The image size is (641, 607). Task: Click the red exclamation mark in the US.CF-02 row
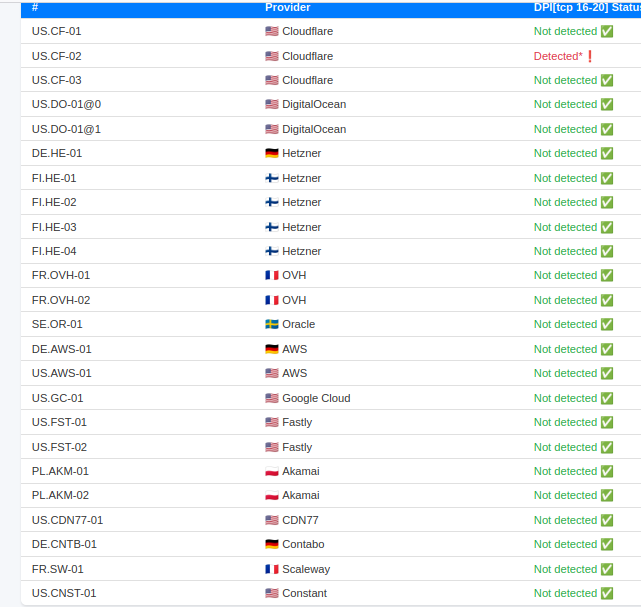[590, 56]
